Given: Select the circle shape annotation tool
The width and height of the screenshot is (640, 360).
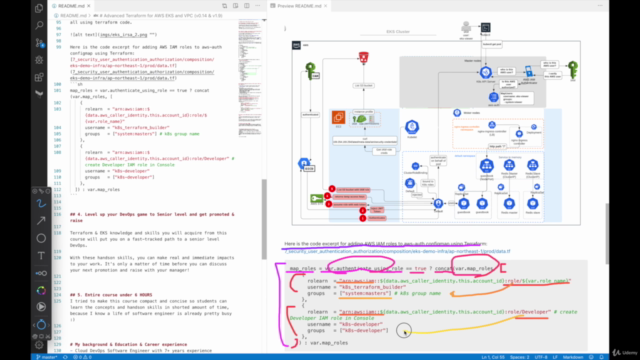Looking at the screenshot, I should [x=41, y=238].
